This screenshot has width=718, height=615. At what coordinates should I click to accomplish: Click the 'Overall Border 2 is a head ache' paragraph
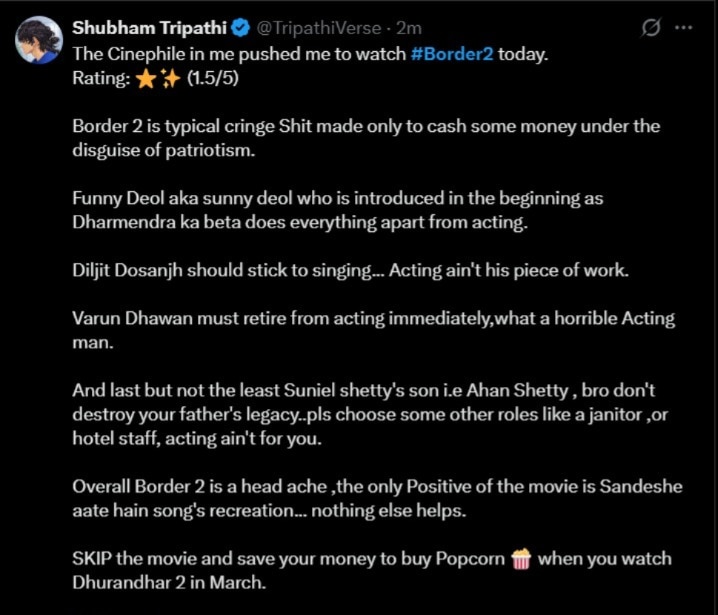365,499
